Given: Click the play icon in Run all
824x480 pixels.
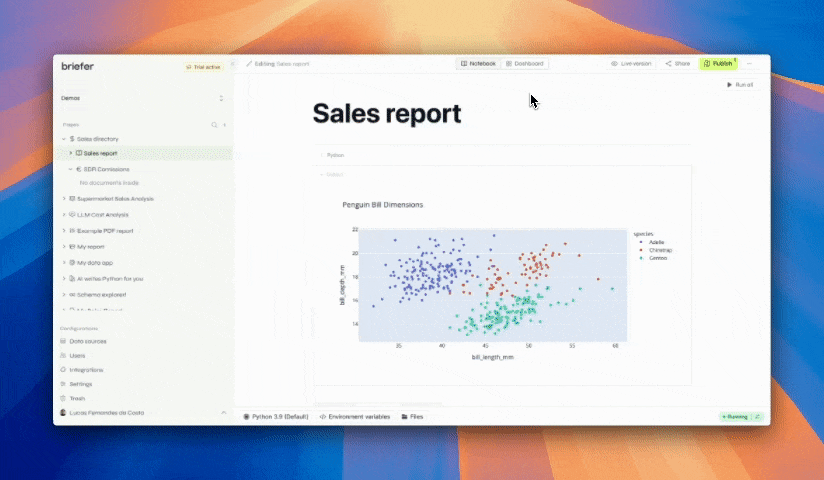Looking at the screenshot, I should click(729, 85).
